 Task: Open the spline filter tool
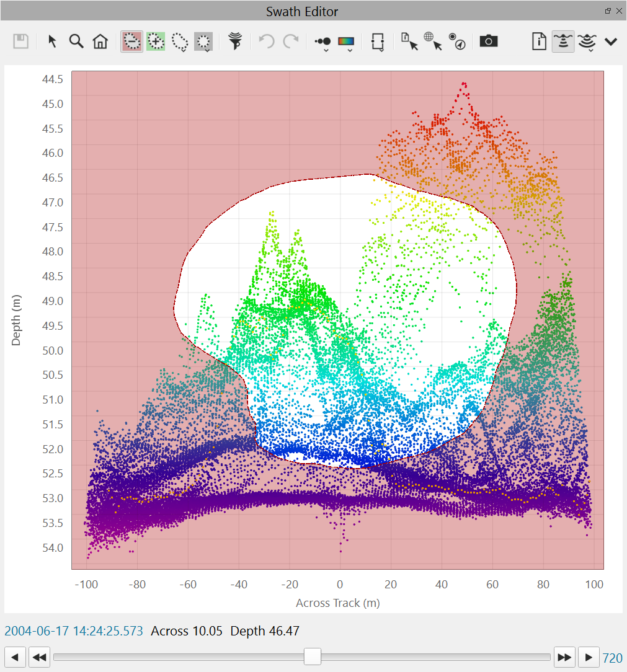[x=234, y=42]
